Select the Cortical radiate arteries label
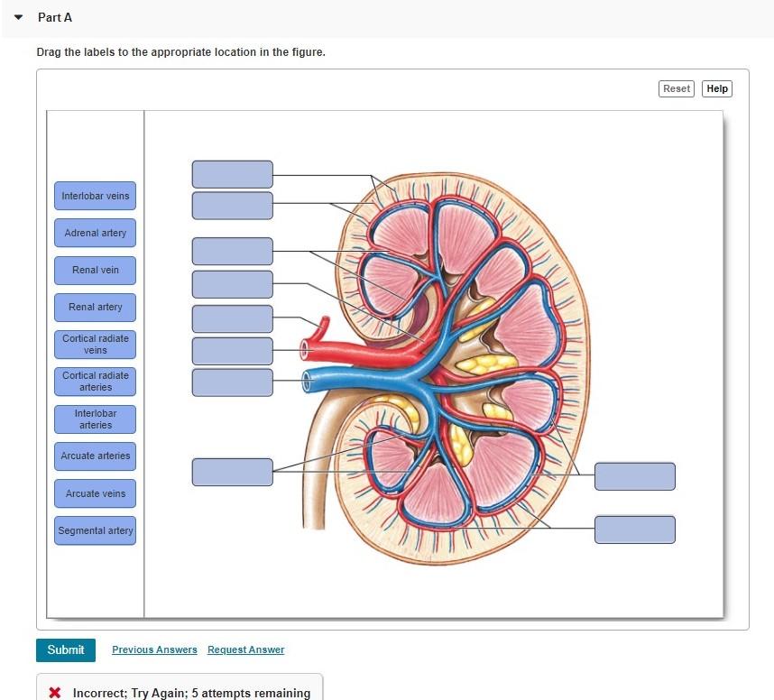The width and height of the screenshot is (774, 700). [x=95, y=381]
